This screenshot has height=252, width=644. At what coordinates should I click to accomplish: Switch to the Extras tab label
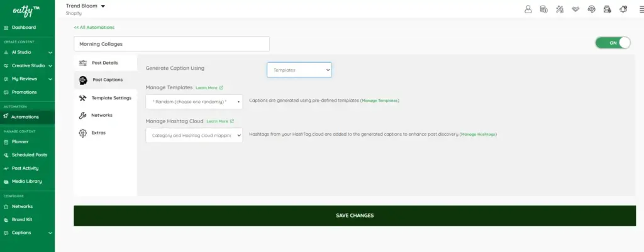(x=99, y=133)
